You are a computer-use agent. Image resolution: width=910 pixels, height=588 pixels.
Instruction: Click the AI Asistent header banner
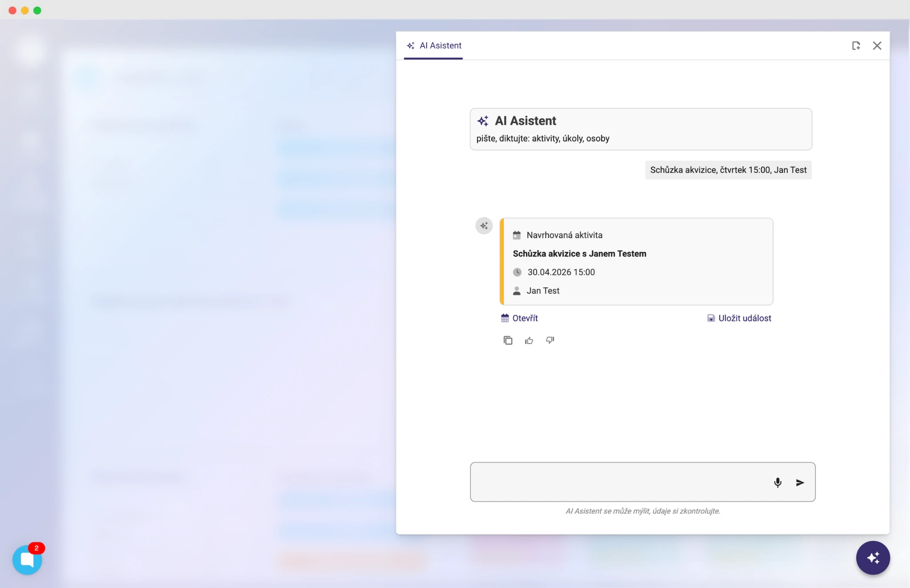click(640, 129)
